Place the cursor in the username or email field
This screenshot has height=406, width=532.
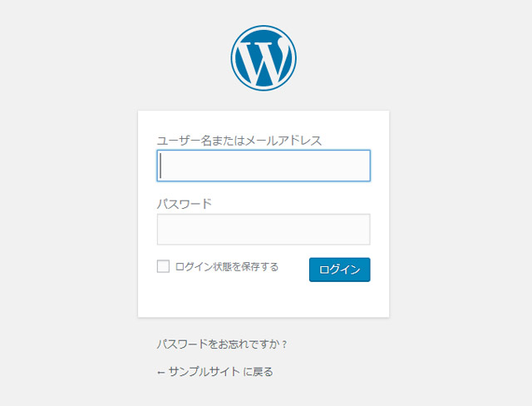click(x=264, y=166)
